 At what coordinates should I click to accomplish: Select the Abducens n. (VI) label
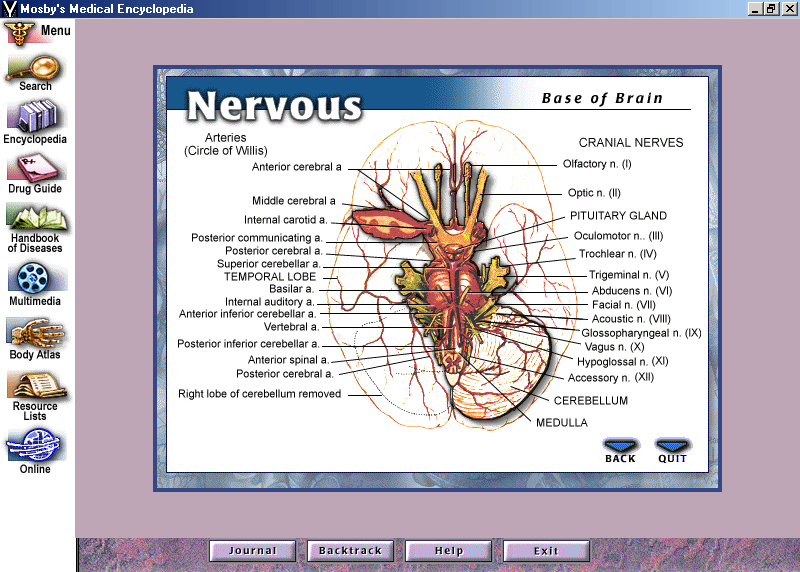[632, 291]
